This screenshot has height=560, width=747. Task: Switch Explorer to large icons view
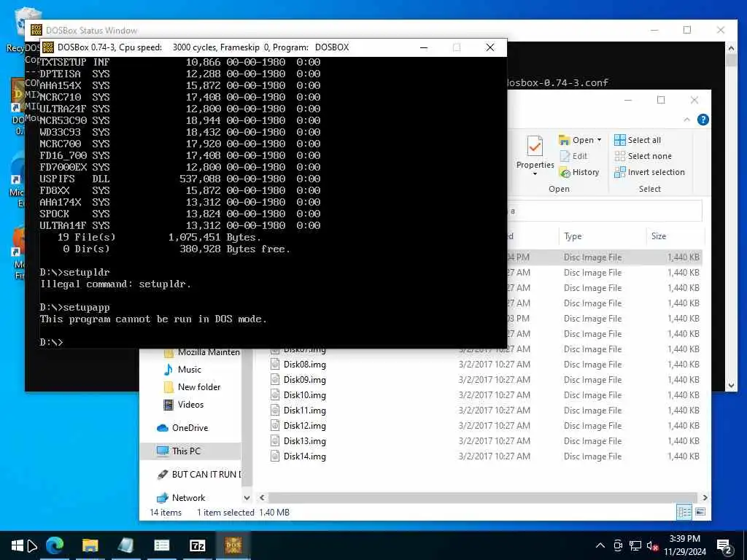tap(700, 512)
